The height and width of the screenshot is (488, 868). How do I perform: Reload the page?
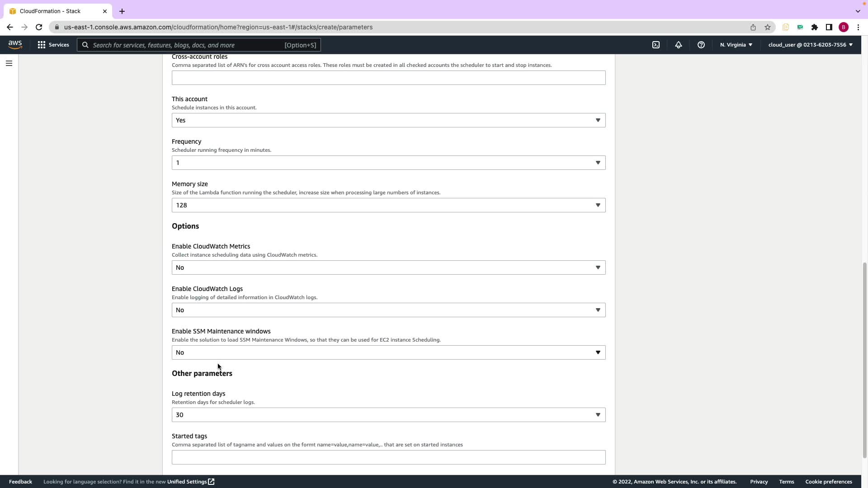(39, 27)
